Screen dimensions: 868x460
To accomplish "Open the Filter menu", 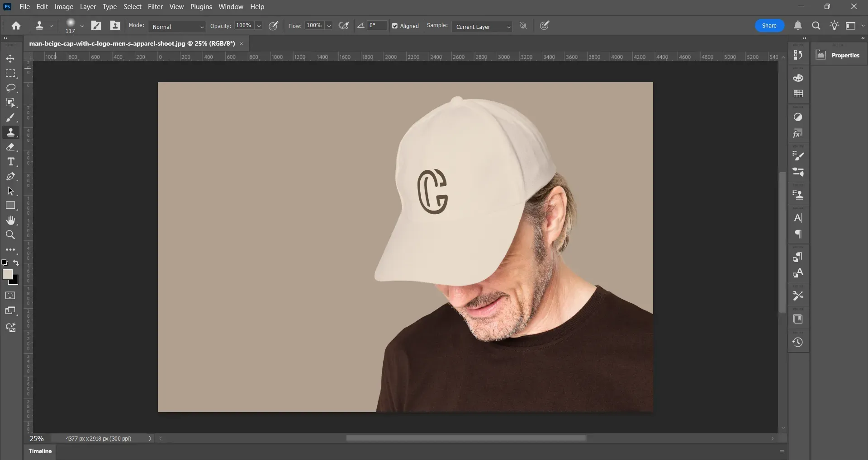I will pyautogui.click(x=155, y=6).
